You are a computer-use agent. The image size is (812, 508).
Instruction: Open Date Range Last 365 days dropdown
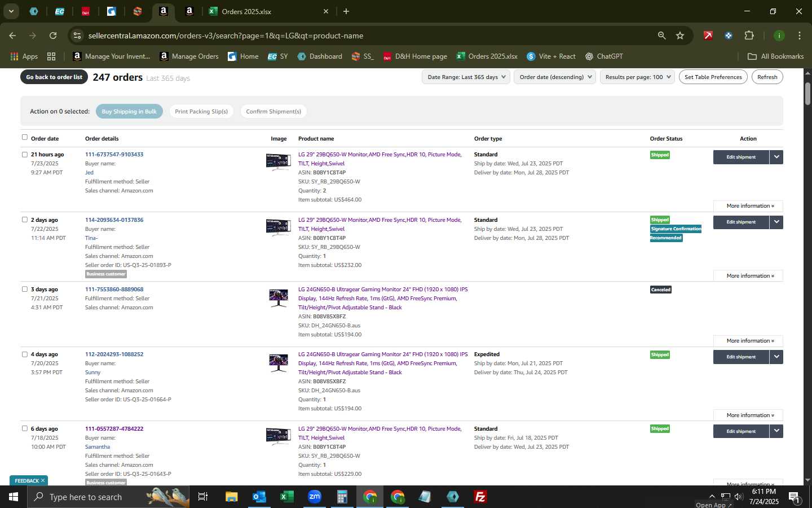(x=466, y=77)
